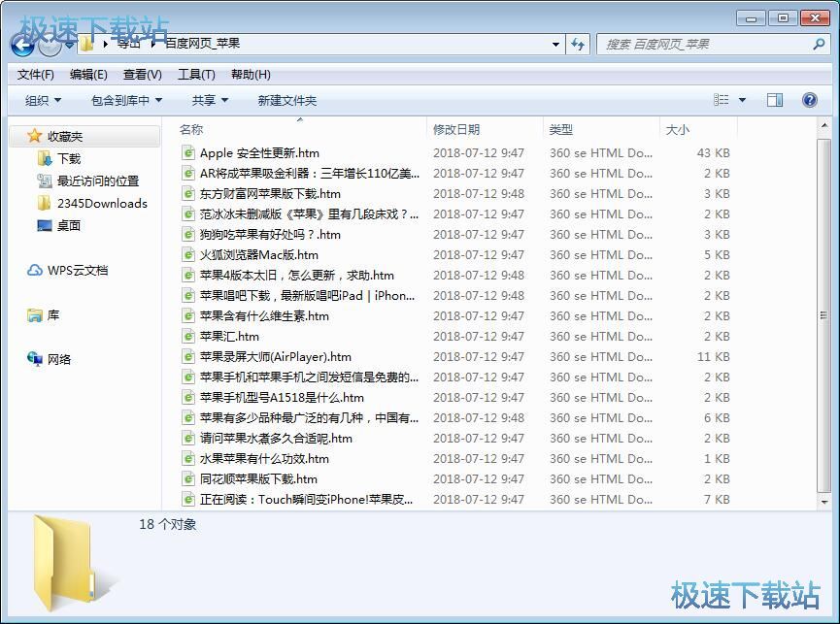Click the vertical scrollbar thumb in file list

tap(823, 315)
